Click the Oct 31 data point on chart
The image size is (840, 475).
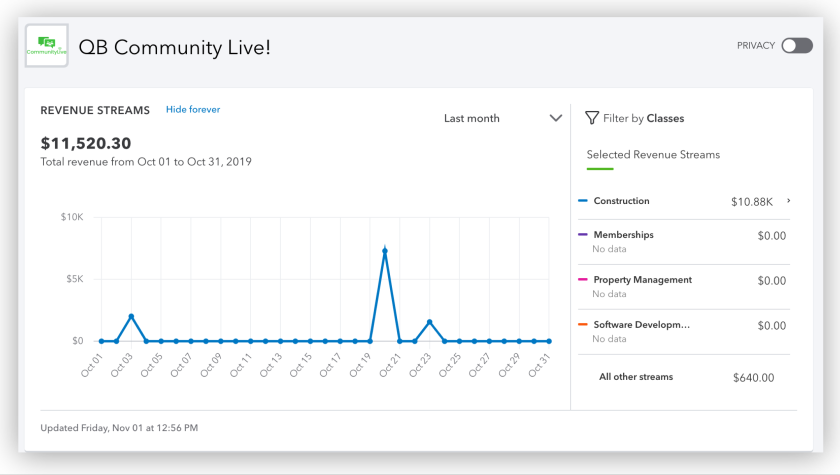point(549,341)
